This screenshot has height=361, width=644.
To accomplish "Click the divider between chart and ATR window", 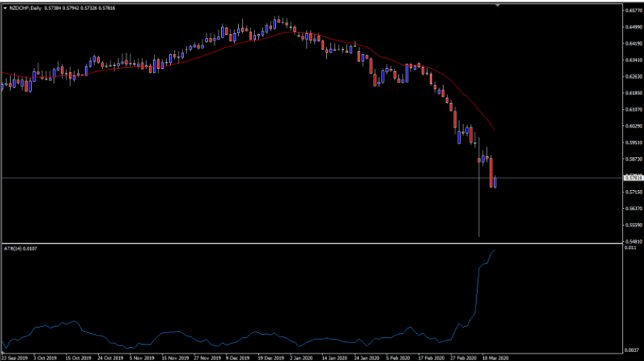I will (309, 244).
